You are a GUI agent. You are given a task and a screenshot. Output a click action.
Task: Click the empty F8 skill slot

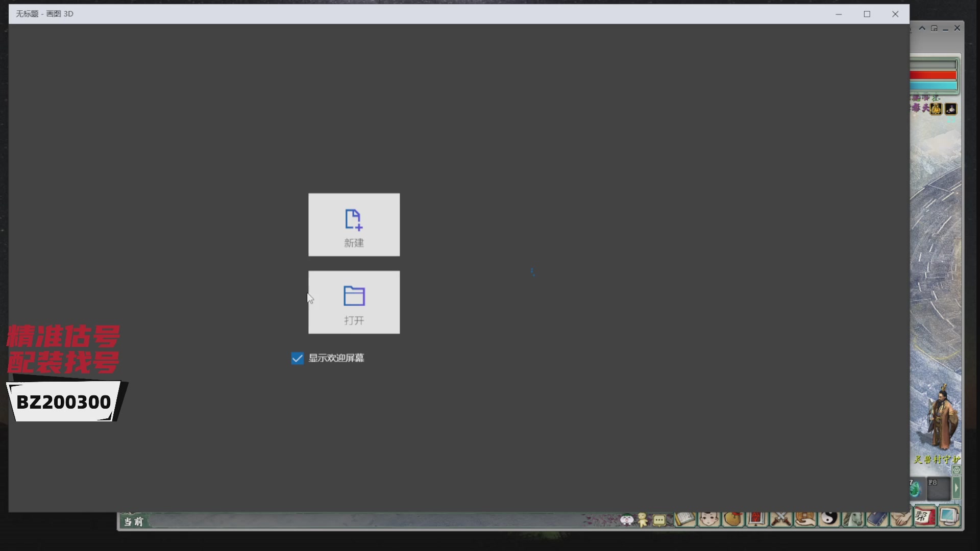point(938,489)
